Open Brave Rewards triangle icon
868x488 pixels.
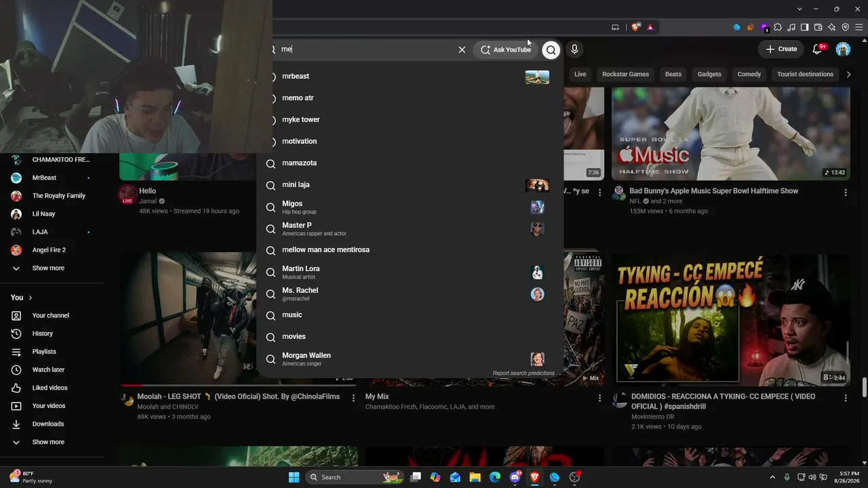(x=650, y=27)
